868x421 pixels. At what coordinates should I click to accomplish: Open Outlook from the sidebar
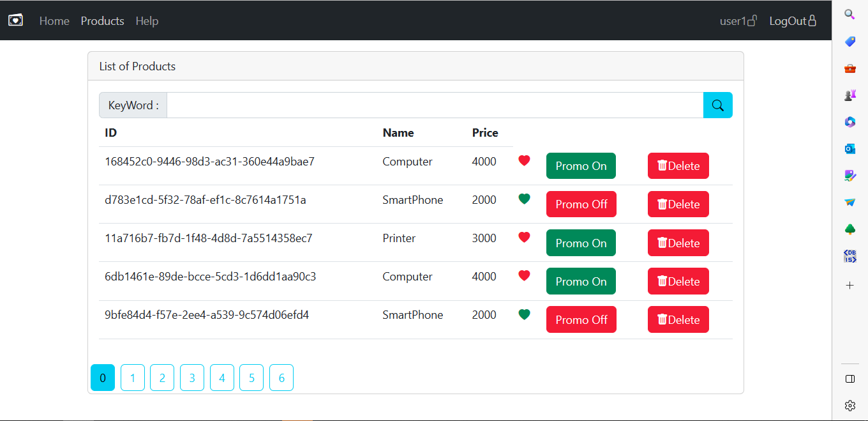(849, 148)
